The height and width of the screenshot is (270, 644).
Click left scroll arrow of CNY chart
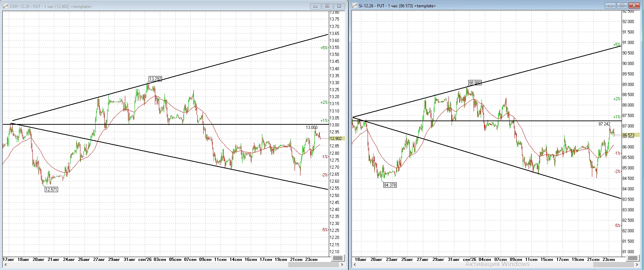[x=5, y=265]
